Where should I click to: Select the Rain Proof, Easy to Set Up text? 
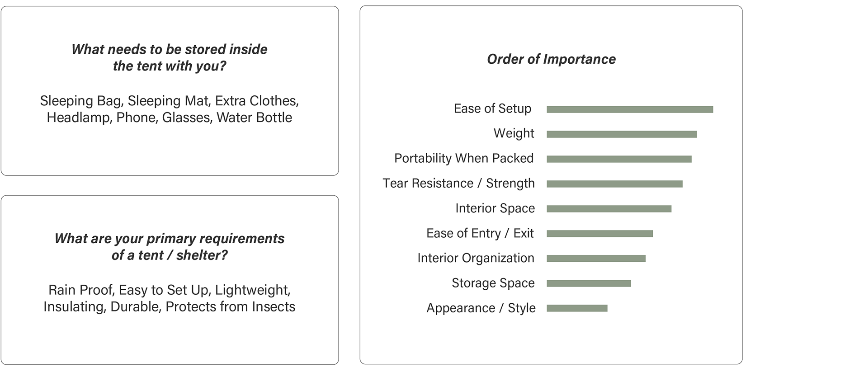[x=170, y=298]
